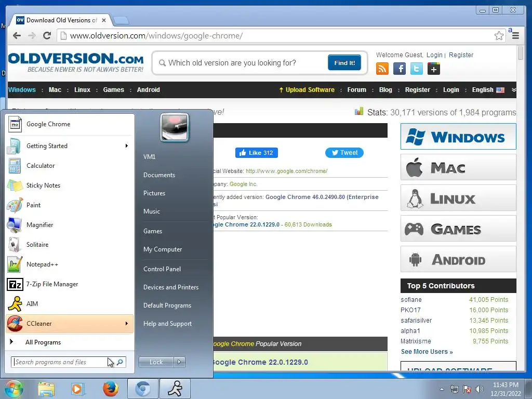Click the Android platform banner
The image size is (532, 399).
[x=458, y=259]
